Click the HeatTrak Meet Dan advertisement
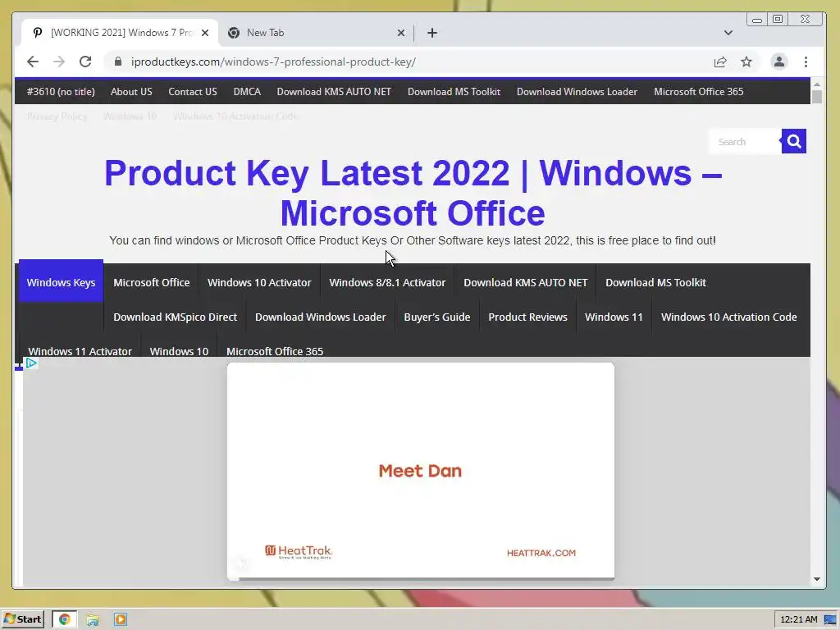840x630 pixels. tap(421, 471)
